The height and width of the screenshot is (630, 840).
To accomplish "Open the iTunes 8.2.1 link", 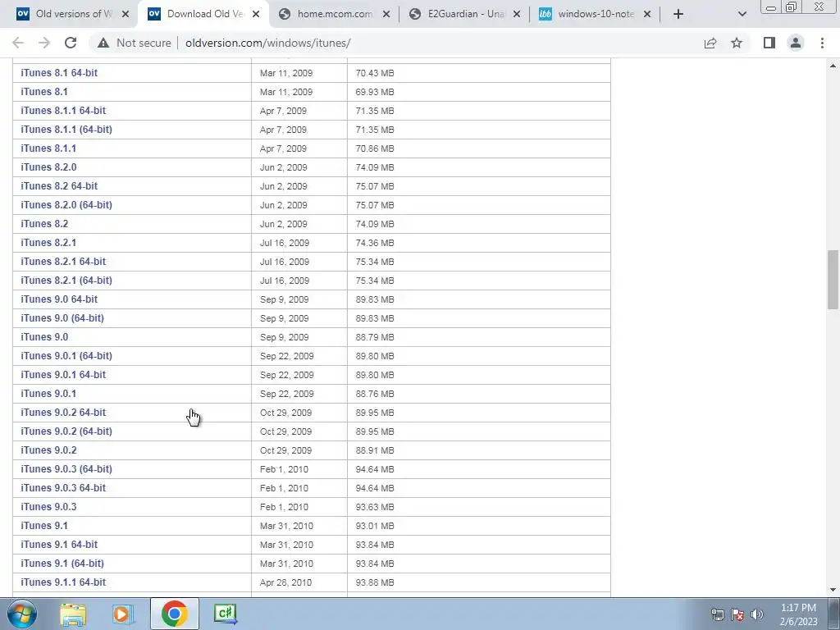I will [48, 243].
